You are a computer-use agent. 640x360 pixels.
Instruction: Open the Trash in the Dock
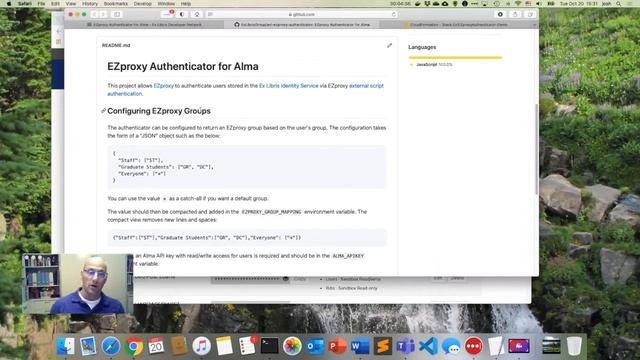tap(574, 347)
